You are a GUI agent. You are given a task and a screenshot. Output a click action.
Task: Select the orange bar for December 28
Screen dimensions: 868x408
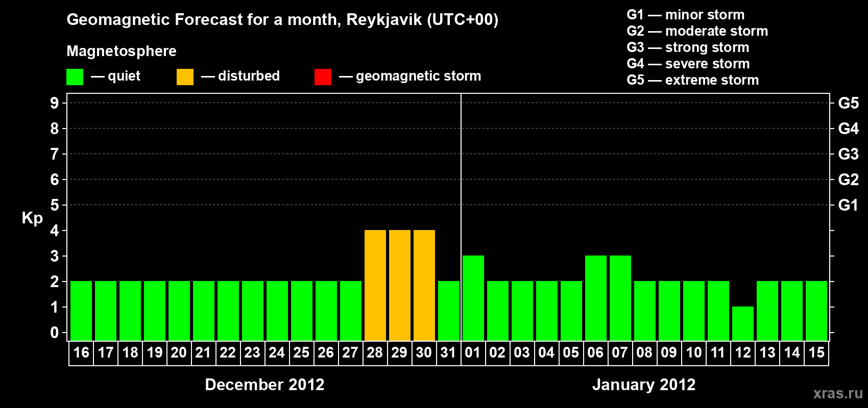coord(375,285)
